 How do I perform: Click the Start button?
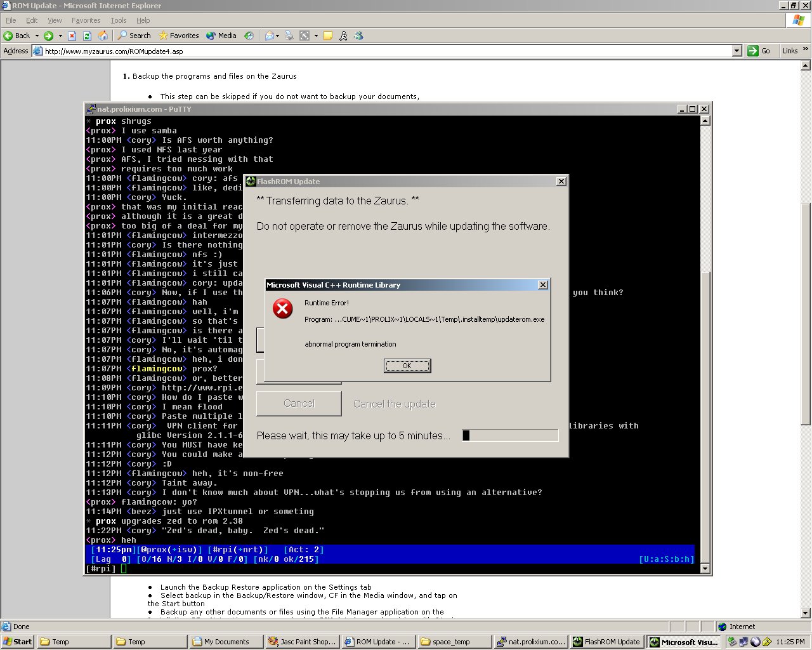[x=18, y=642]
